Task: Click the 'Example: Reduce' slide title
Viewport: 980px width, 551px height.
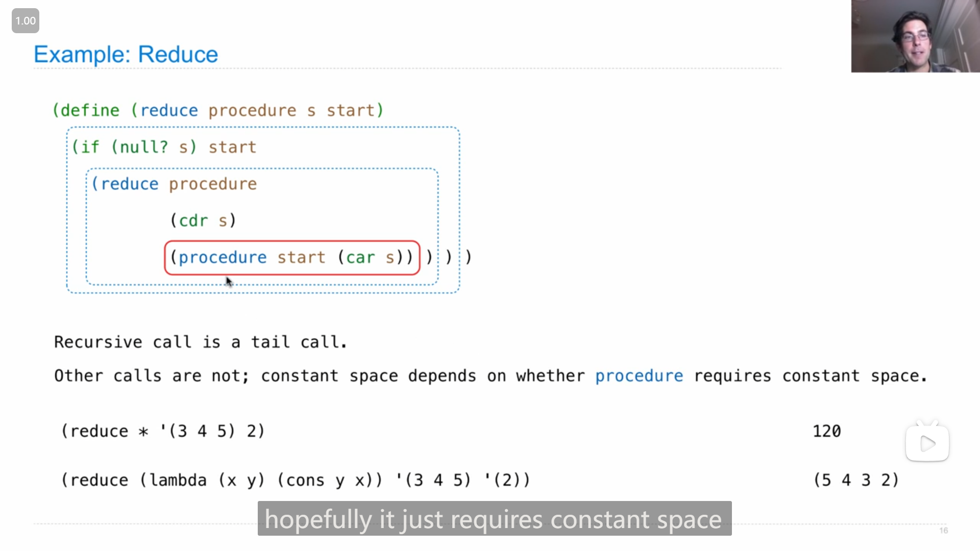Action: tap(126, 55)
